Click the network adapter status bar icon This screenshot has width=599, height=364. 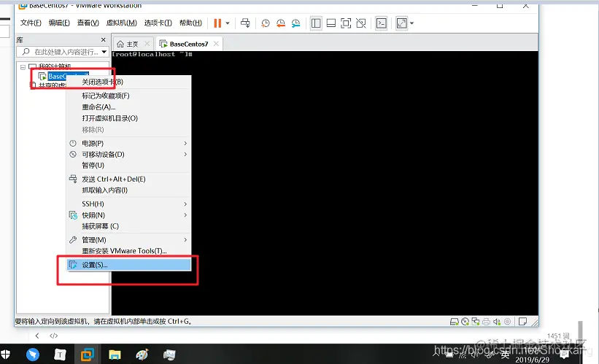(x=476, y=322)
